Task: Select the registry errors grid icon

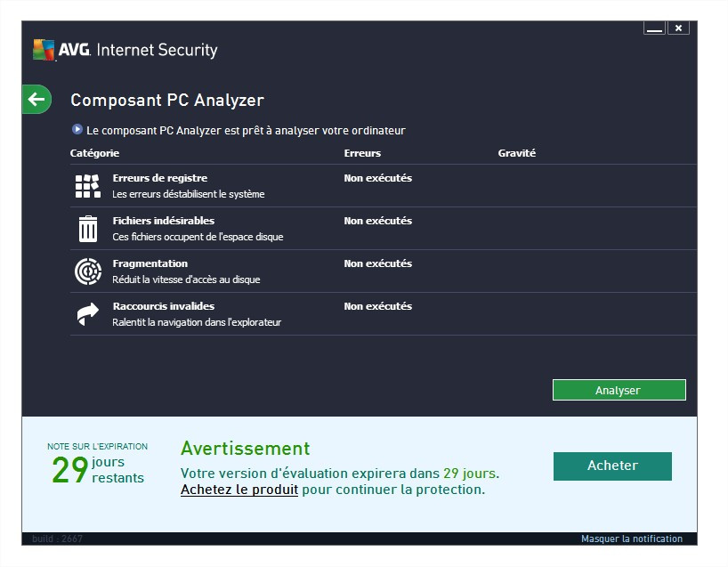Action: tap(87, 185)
